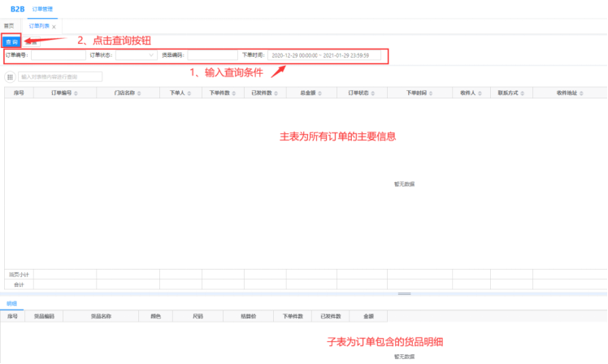Viewport: 608px width, 364px height.
Task: Open the 订单管理 top menu
Action: (43, 8)
